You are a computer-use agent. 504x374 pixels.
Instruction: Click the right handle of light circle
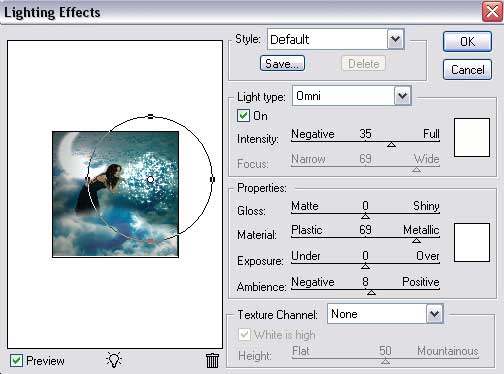(x=212, y=179)
